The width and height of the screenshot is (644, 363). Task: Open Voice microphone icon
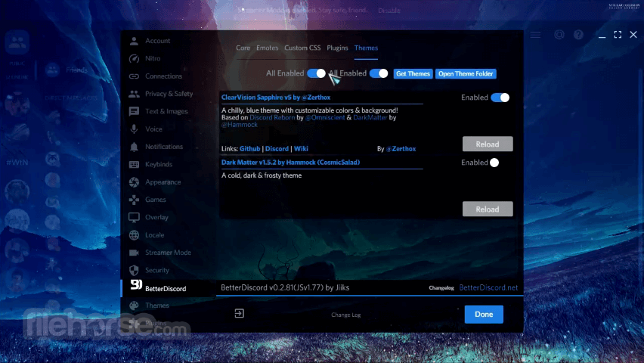click(x=134, y=129)
